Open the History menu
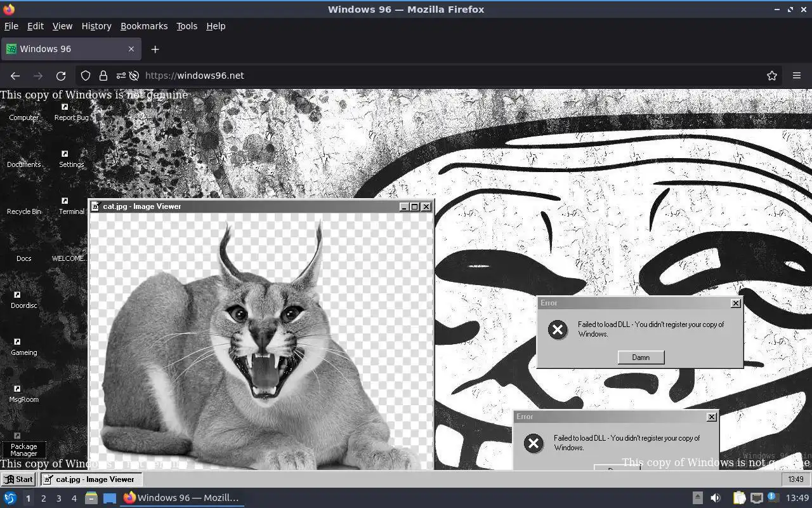 tap(96, 26)
